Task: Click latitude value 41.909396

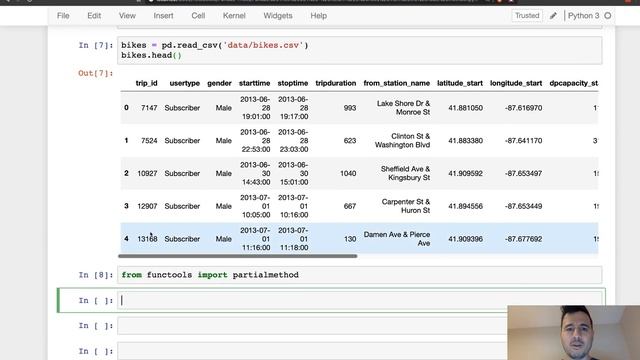Action: click(465, 239)
